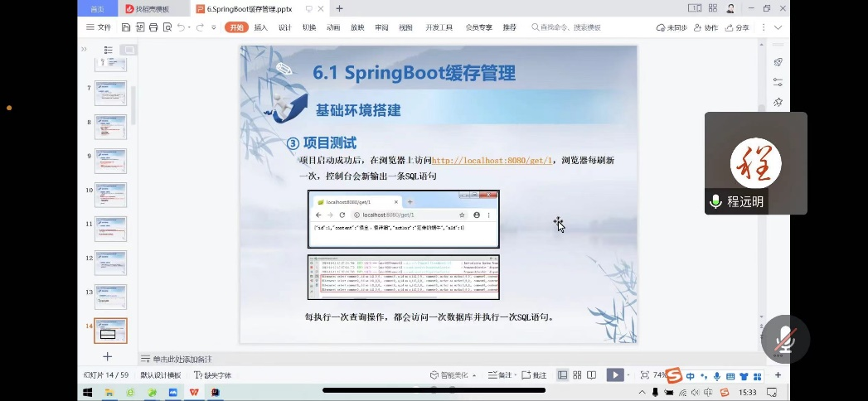Start slideshow with the play button
The image size is (868, 401).
pos(614,375)
